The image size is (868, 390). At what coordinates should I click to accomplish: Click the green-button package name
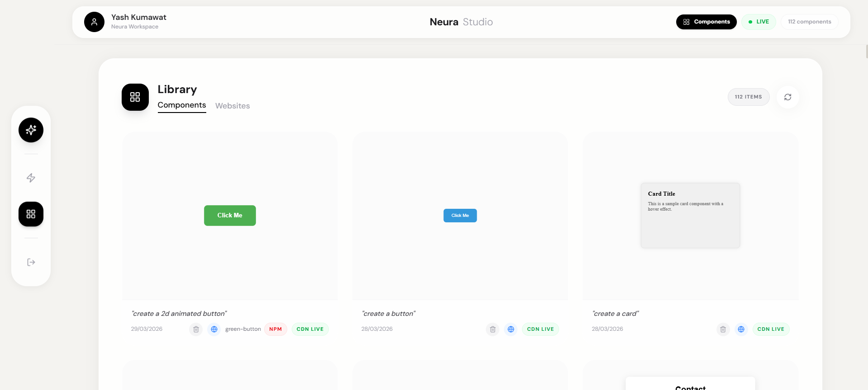pos(243,329)
